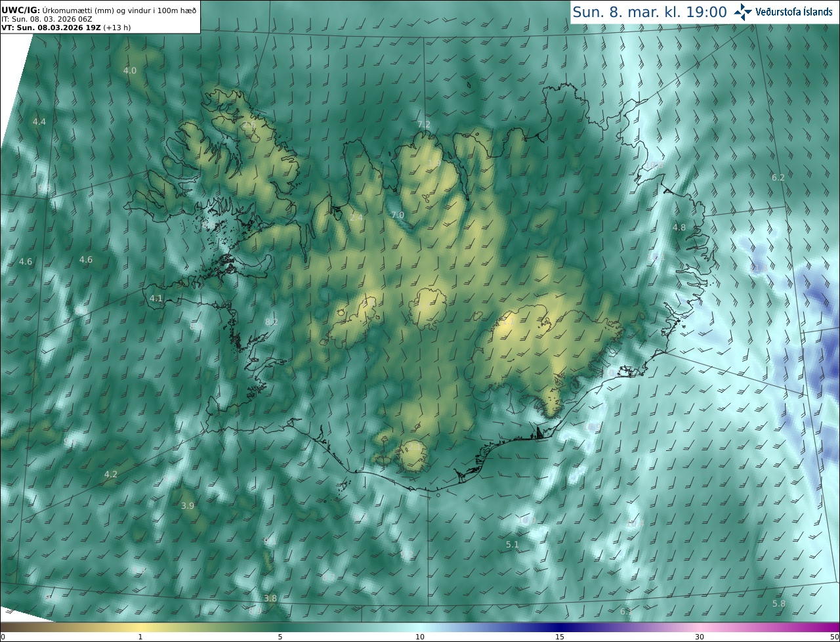Click the map value 7.2
This screenshot has height=642, width=840.
424,124
